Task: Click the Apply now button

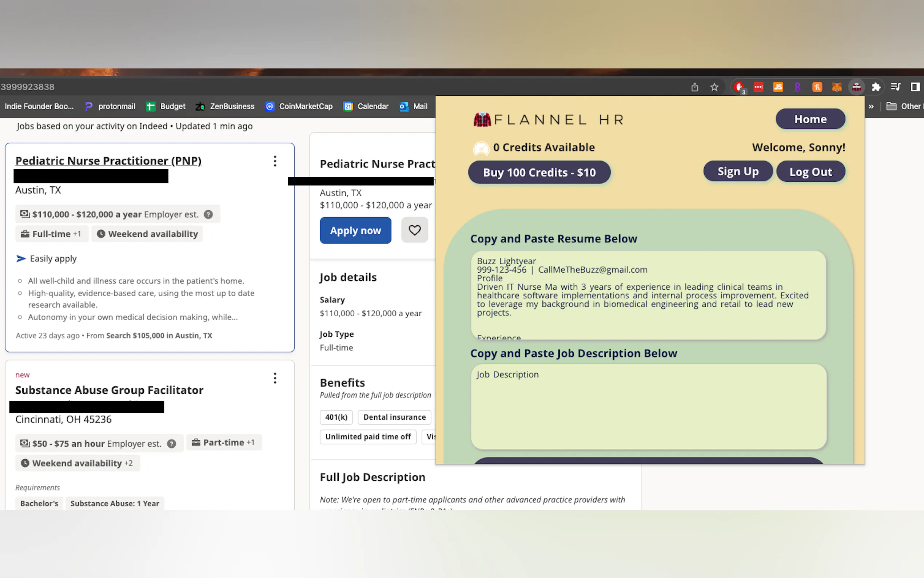Action: pos(355,230)
